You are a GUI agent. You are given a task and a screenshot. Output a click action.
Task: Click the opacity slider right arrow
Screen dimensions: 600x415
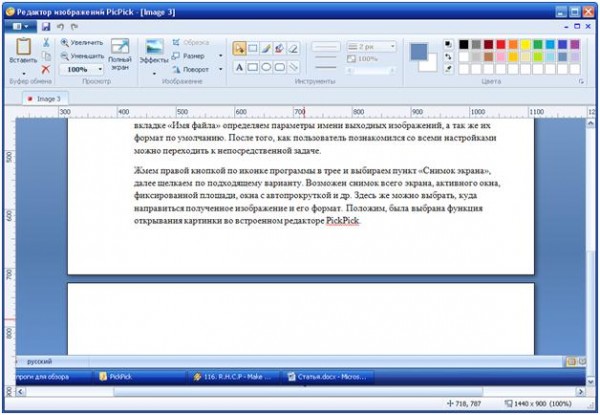point(392,70)
